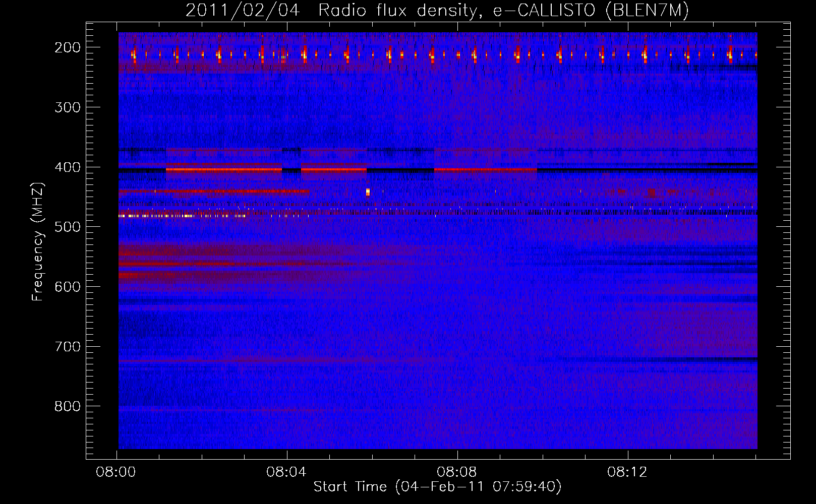Select the 200 frequency tick label
The image size is (816, 504).
(67, 47)
